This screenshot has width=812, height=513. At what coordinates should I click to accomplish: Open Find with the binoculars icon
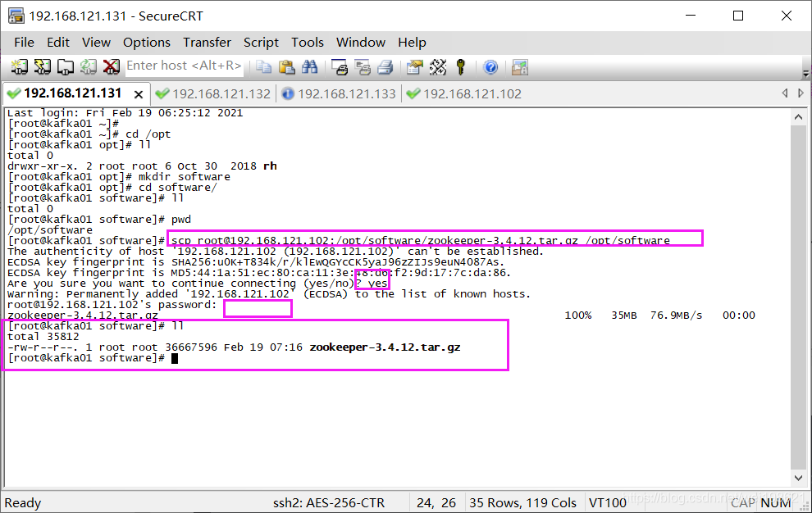310,66
